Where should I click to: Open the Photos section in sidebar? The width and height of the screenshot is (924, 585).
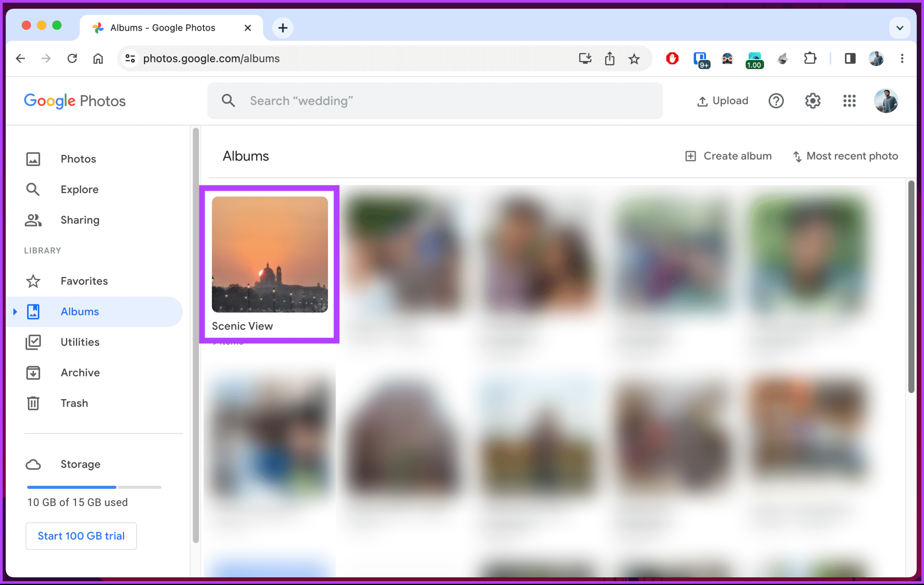click(78, 159)
